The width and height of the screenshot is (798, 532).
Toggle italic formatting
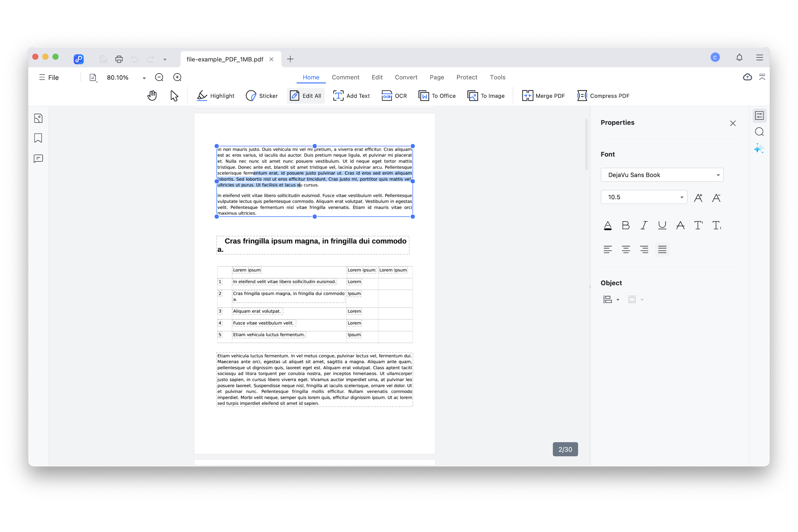pyautogui.click(x=644, y=225)
